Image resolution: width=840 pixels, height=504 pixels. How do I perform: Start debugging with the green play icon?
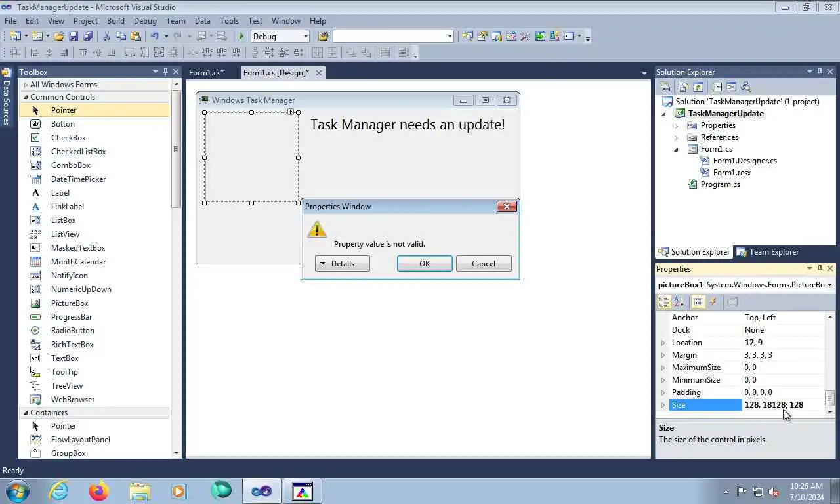241,37
